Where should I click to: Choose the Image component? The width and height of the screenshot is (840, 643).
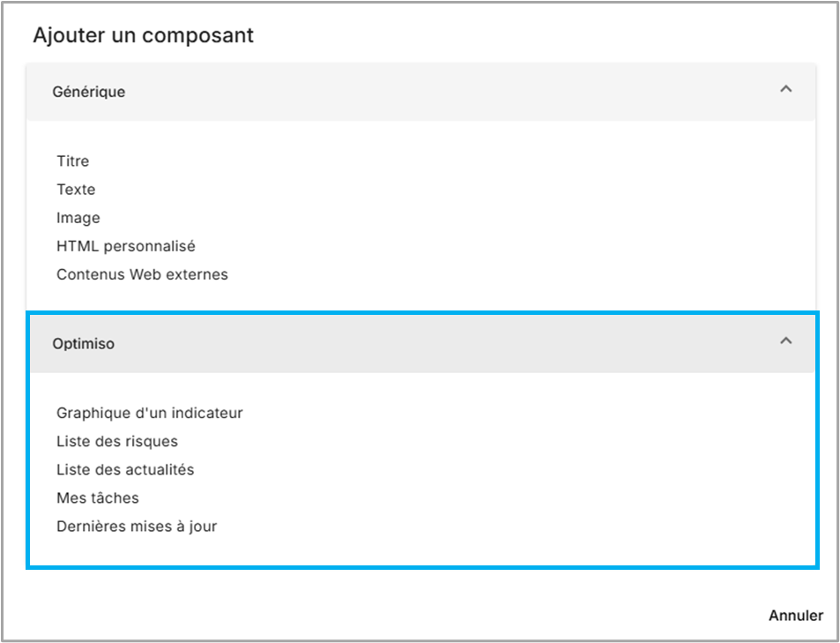click(78, 218)
